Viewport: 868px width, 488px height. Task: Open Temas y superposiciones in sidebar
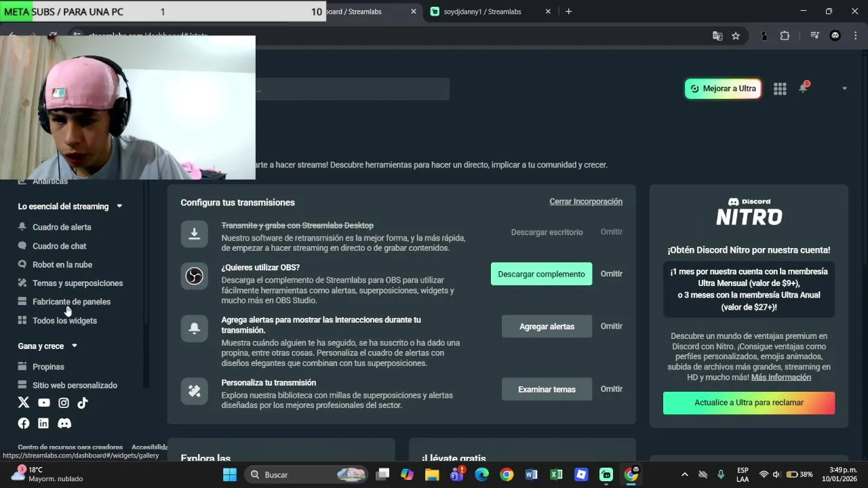tap(78, 283)
